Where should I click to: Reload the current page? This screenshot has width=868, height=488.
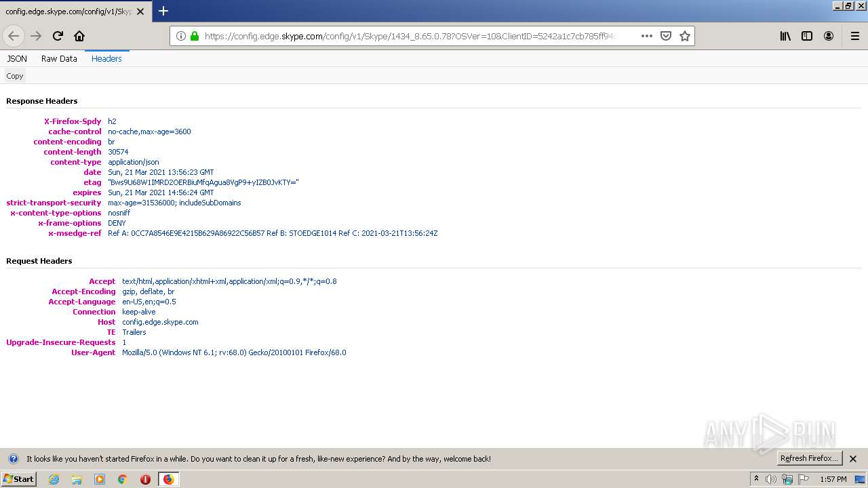[x=58, y=36]
